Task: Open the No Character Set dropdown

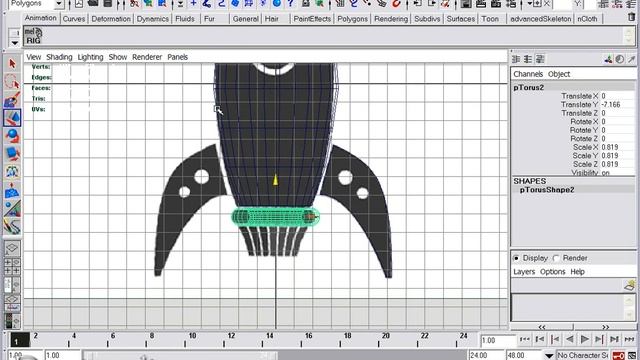Action: 549,356
